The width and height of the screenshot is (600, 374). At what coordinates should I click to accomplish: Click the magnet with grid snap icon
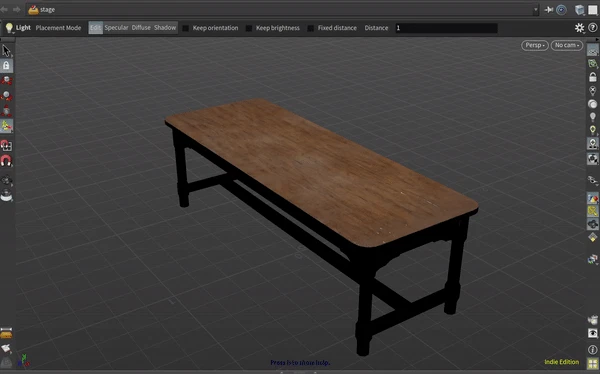point(6,146)
